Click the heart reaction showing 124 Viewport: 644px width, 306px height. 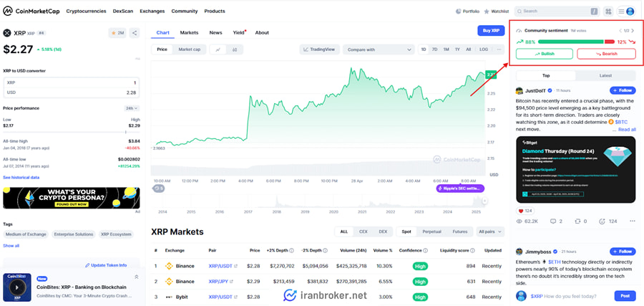tap(525, 211)
